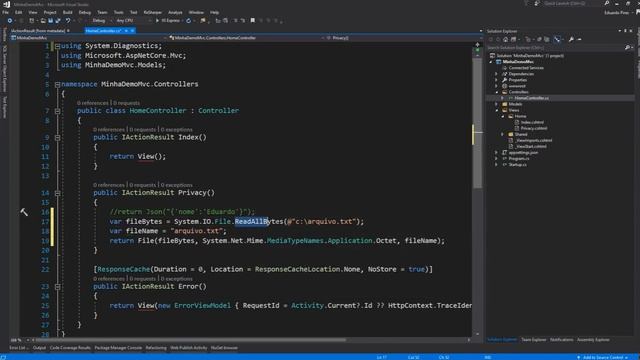Click the Save All toolbar icon

click(x=58, y=20)
